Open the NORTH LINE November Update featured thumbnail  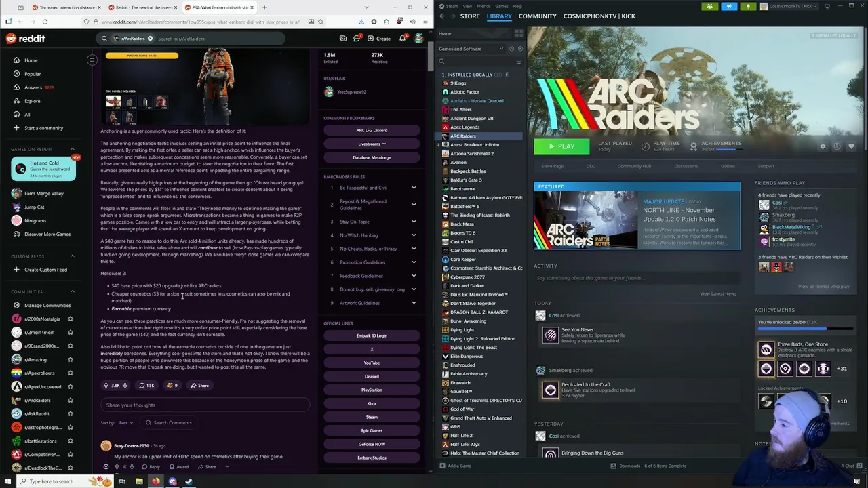pyautogui.click(x=586, y=220)
